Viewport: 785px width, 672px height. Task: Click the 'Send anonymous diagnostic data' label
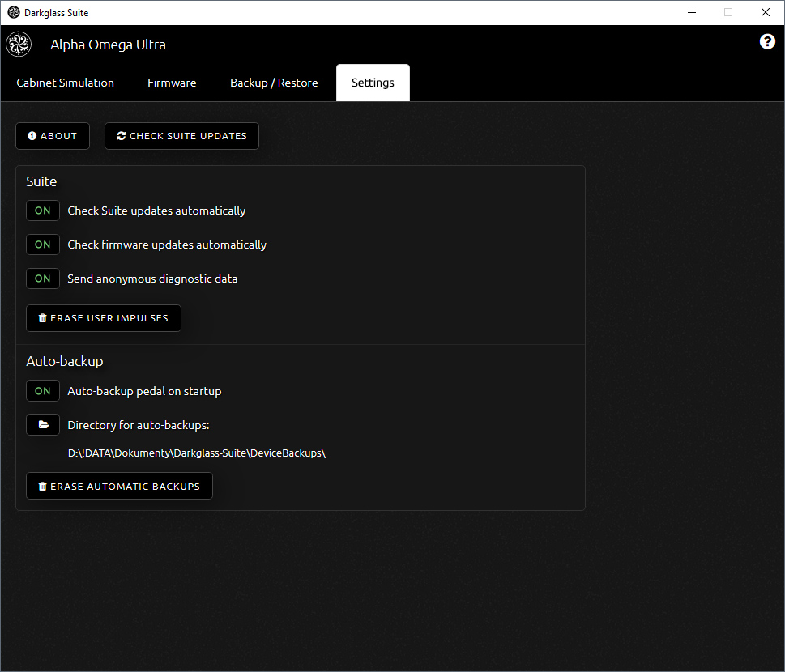(x=152, y=279)
